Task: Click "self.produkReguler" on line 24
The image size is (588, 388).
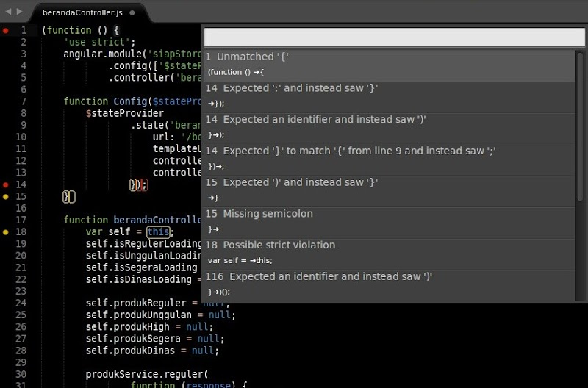Action: coord(136,303)
